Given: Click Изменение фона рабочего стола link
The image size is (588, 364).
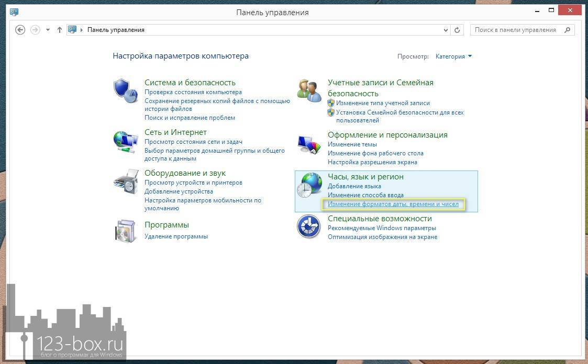Looking at the screenshot, I should click(x=376, y=153).
